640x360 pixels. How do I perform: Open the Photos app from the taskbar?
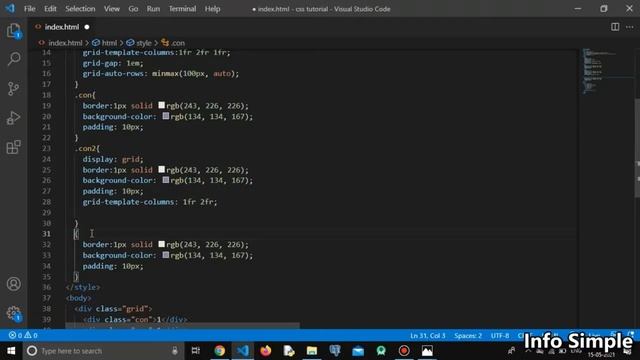click(x=427, y=351)
